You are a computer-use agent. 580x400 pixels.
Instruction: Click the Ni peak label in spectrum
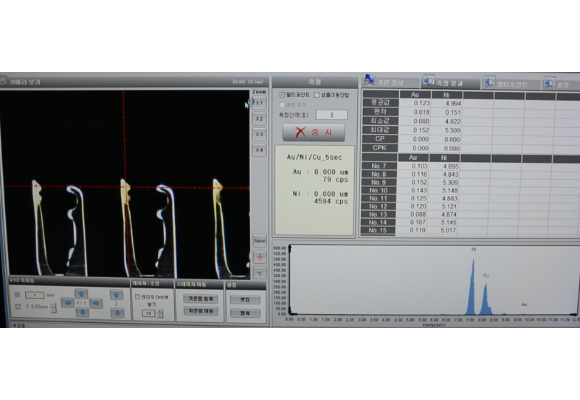pyautogui.click(x=474, y=249)
